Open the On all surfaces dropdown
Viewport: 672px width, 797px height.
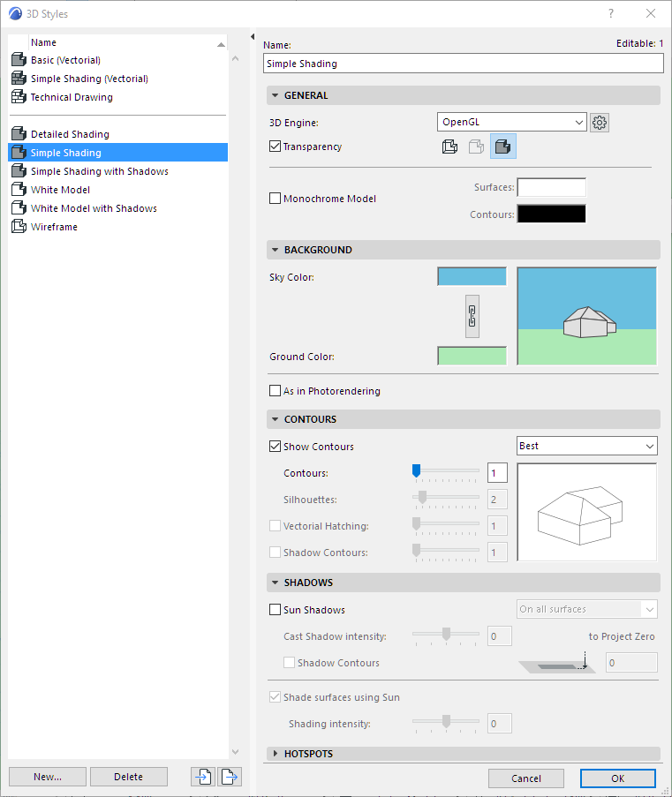click(x=587, y=609)
